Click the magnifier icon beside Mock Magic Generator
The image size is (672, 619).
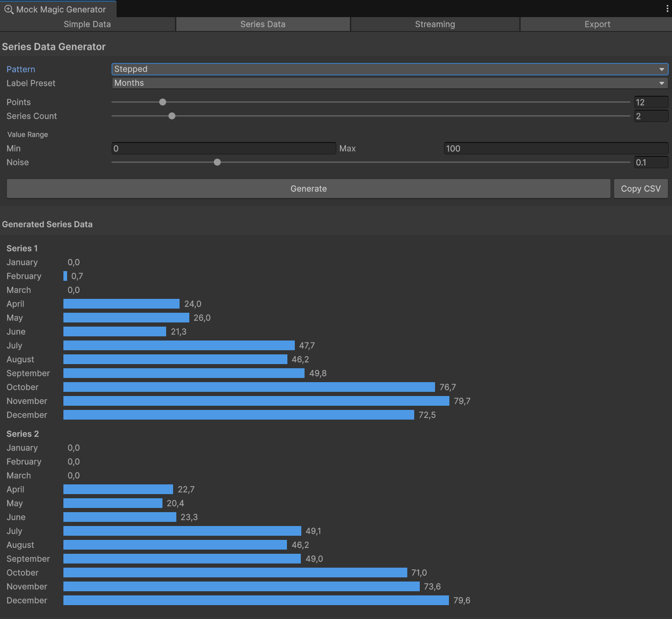point(9,9)
